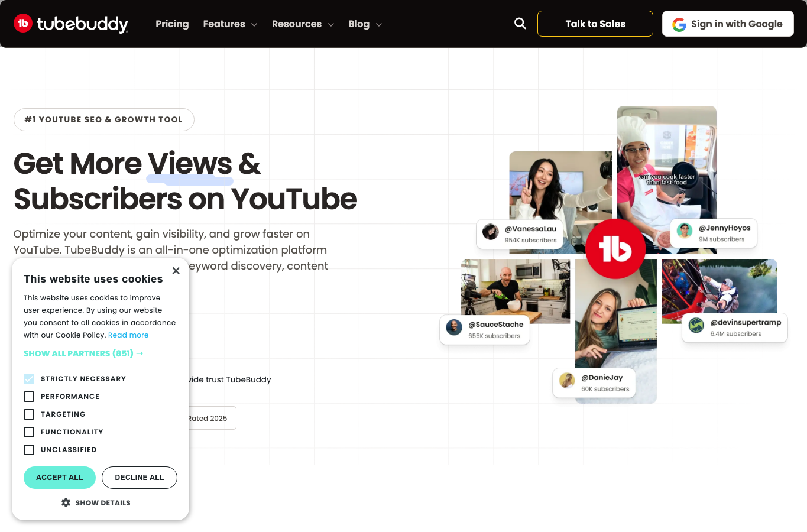This screenshot has height=532, width=807.
Task: Check the Targeting cookies checkbox
Action: pyautogui.click(x=29, y=414)
